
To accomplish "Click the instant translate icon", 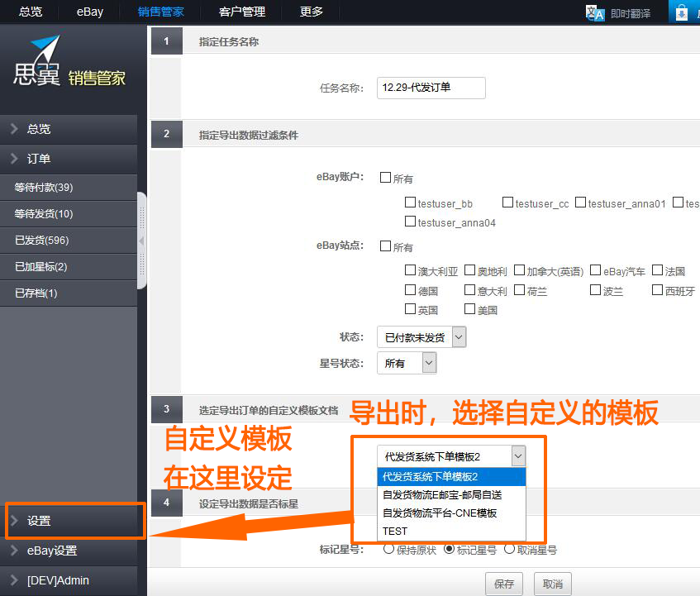I will (594, 13).
